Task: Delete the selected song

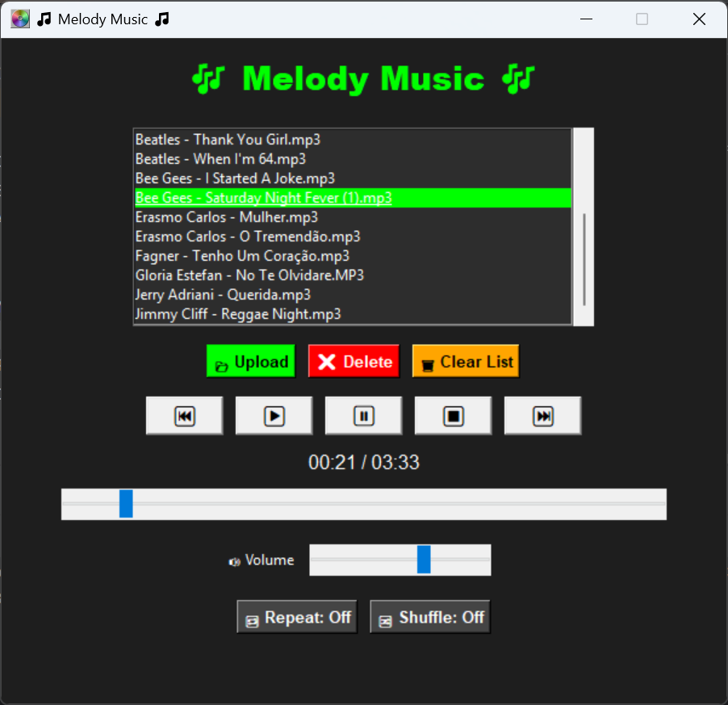Action: 354,362
